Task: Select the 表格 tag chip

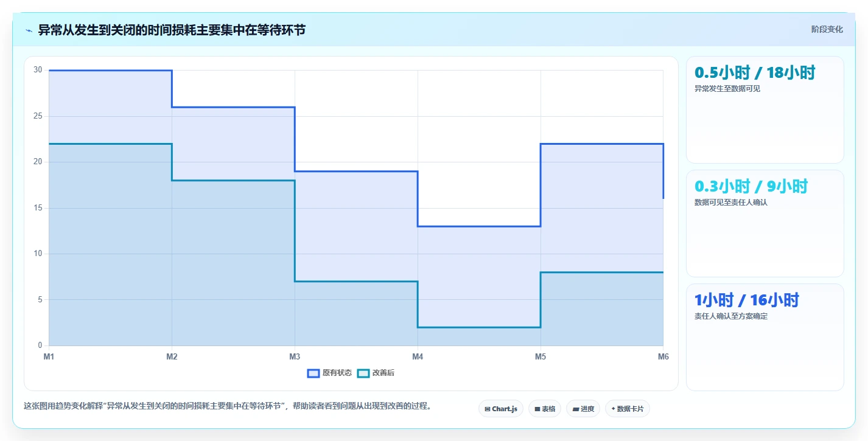Action: (x=545, y=409)
